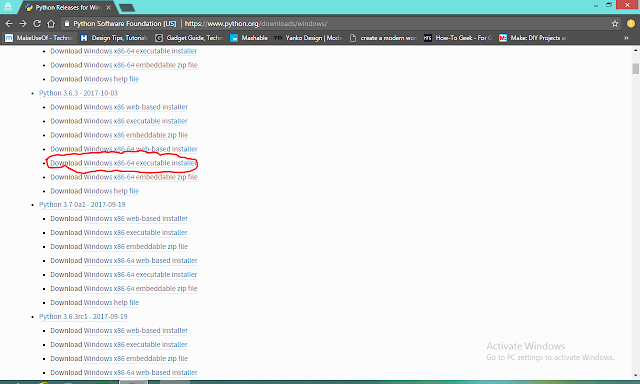The image size is (640, 384).
Task: Open the Yanko Design bookmark
Action: tap(308, 38)
